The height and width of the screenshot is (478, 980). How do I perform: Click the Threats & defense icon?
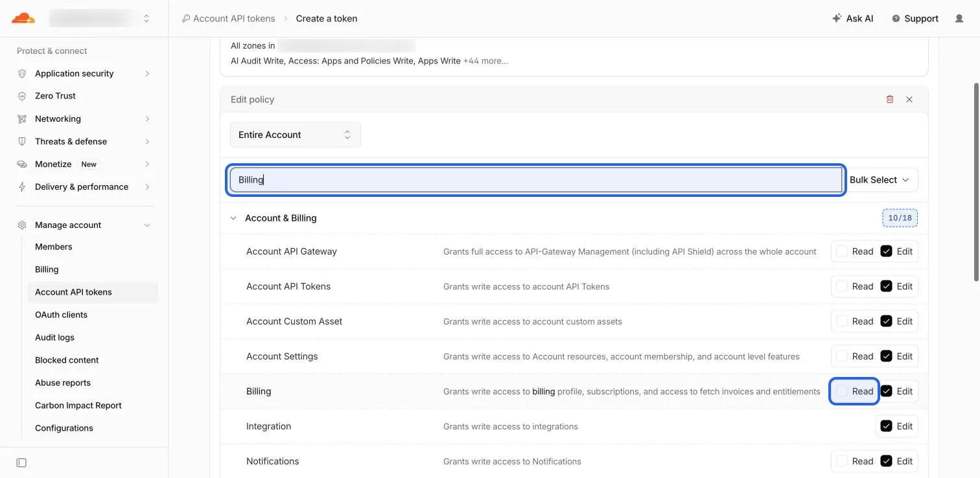(22, 141)
